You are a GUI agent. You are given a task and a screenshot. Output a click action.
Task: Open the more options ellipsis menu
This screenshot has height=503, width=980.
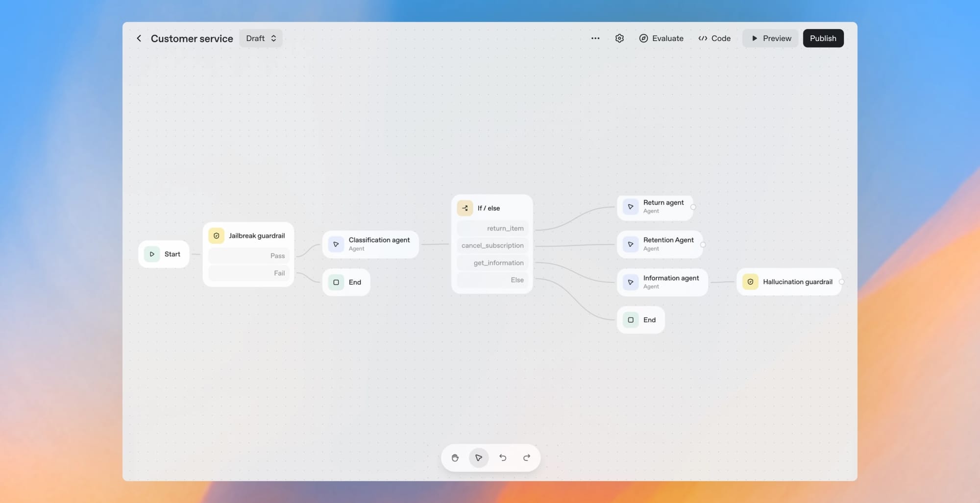coord(595,38)
